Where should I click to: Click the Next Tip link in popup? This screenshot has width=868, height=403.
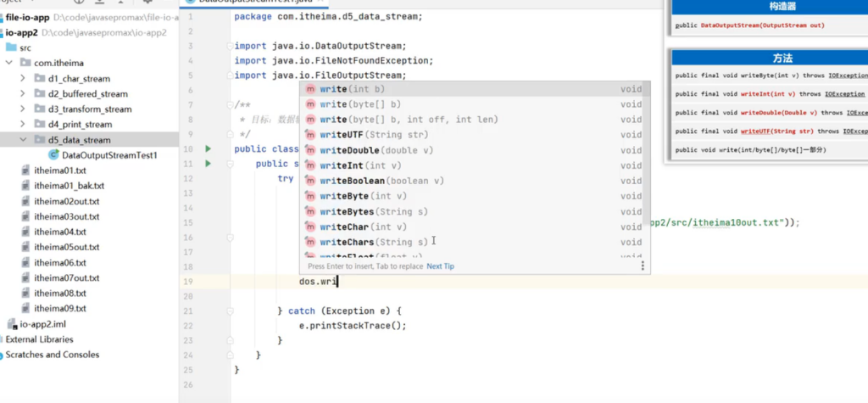440,266
